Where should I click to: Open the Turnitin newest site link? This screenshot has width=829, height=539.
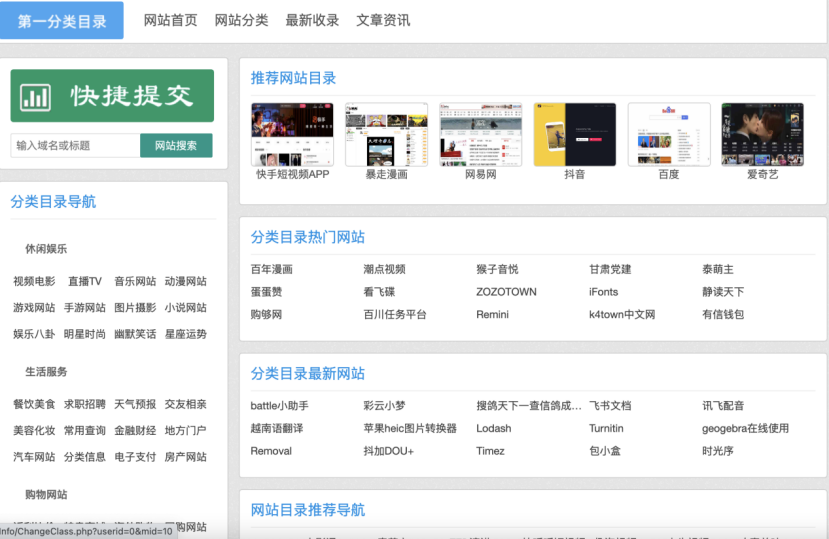[606, 428]
